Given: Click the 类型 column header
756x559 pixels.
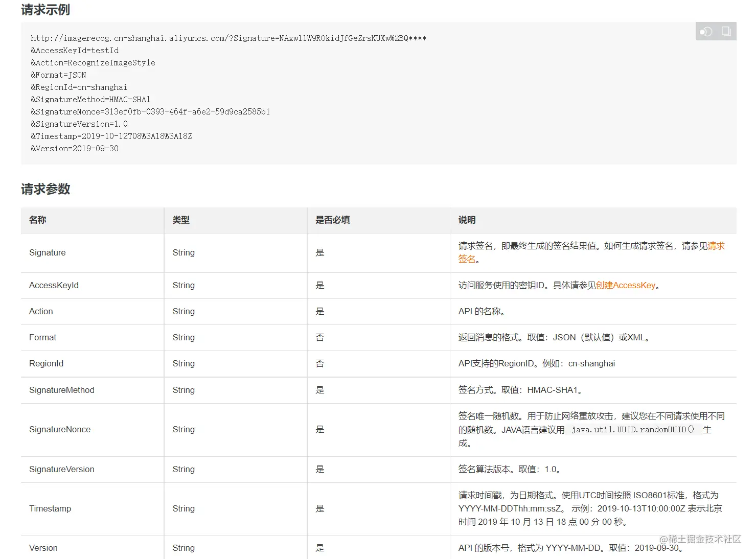Looking at the screenshot, I should (x=180, y=220).
